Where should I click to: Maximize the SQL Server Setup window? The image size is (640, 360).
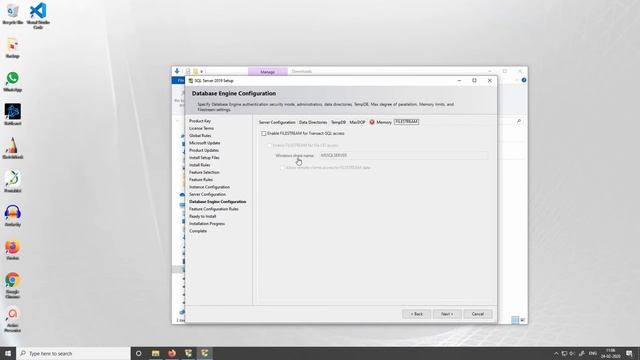[x=474, y=80]
